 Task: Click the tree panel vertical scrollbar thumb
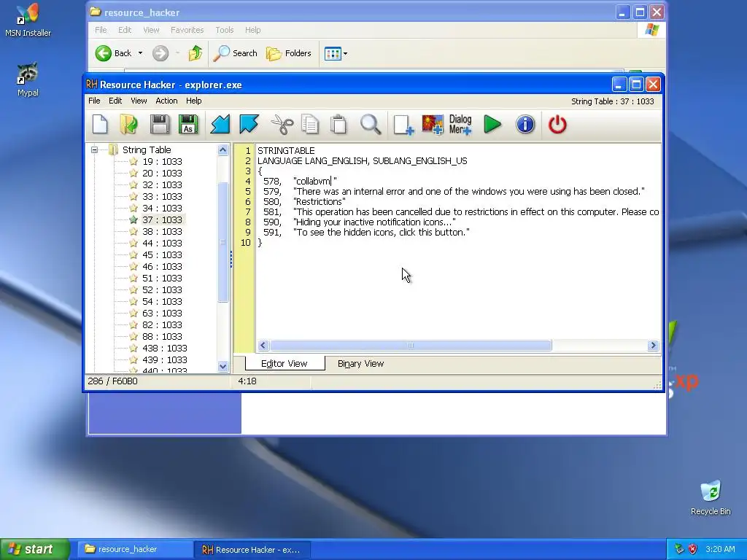(222, 242)
